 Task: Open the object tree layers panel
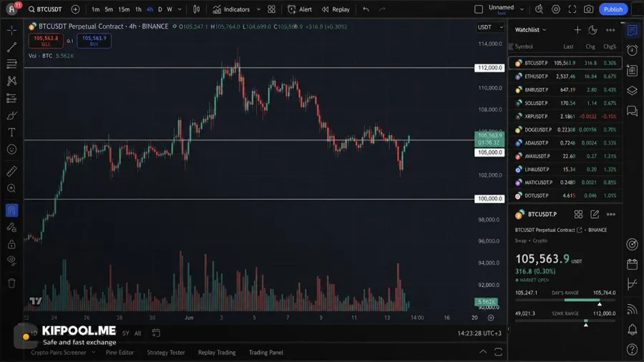click(x=633, y=90)
